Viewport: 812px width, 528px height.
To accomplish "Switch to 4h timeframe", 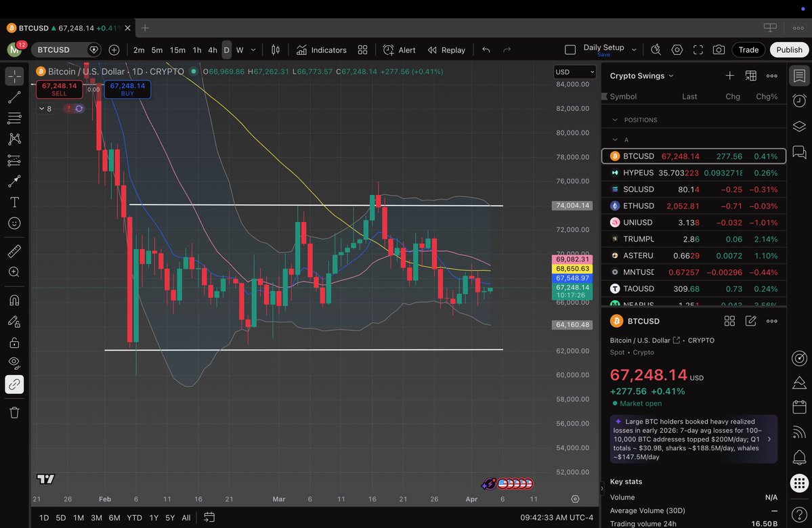I will (213, 50).
